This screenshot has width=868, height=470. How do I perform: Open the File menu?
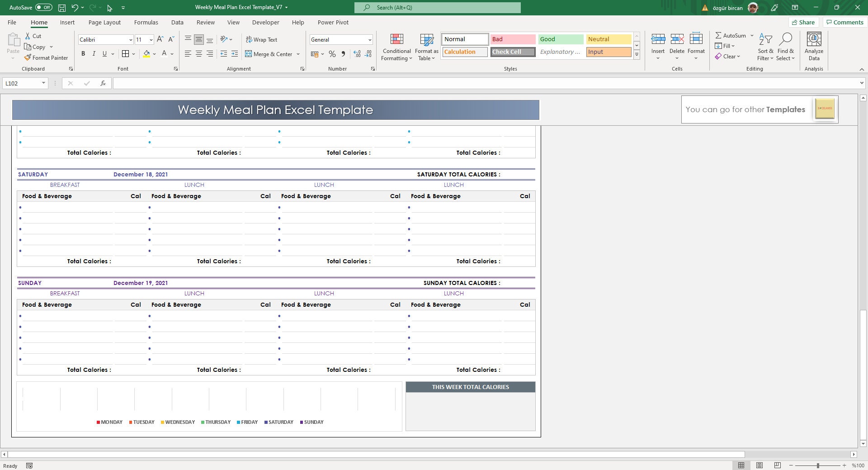click(x=12, y=23)
